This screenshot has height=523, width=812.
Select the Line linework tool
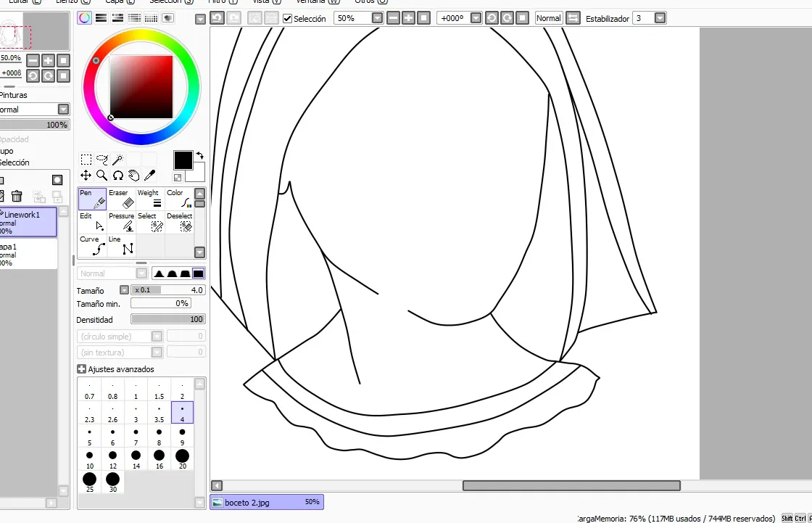pyautogui.click(x=122, y=246)
